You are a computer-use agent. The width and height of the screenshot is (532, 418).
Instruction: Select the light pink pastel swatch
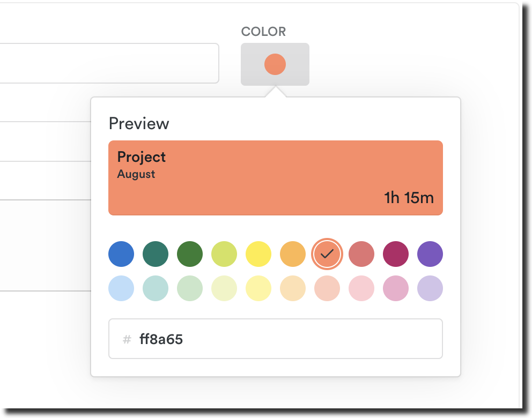pyautogui.click(x=361, y=288)
